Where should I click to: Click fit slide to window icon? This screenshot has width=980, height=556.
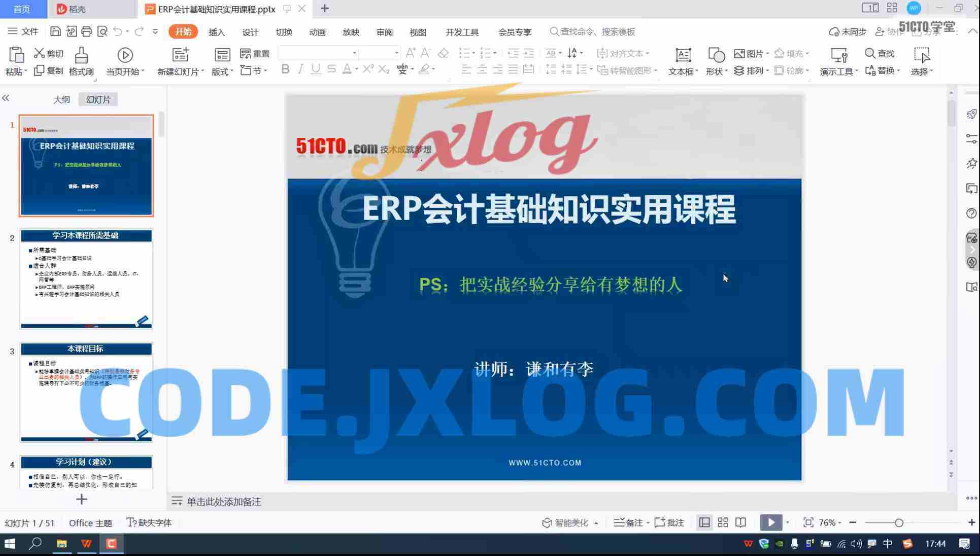point(808,523)
